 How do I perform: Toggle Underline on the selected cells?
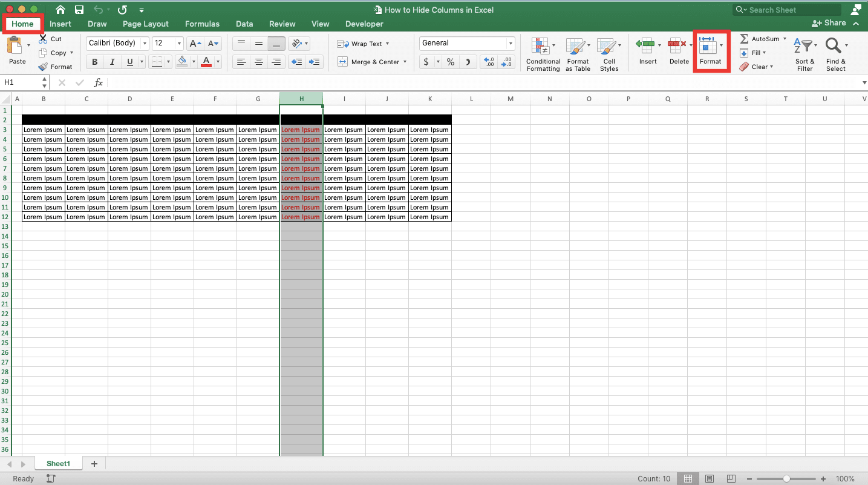[x=129, y=62]
